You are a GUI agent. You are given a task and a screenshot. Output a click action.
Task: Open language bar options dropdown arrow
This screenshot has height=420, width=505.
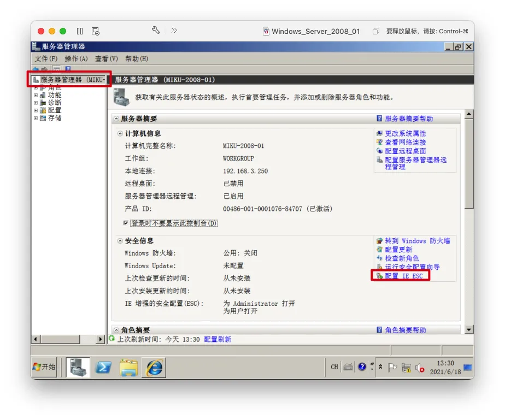372,369
